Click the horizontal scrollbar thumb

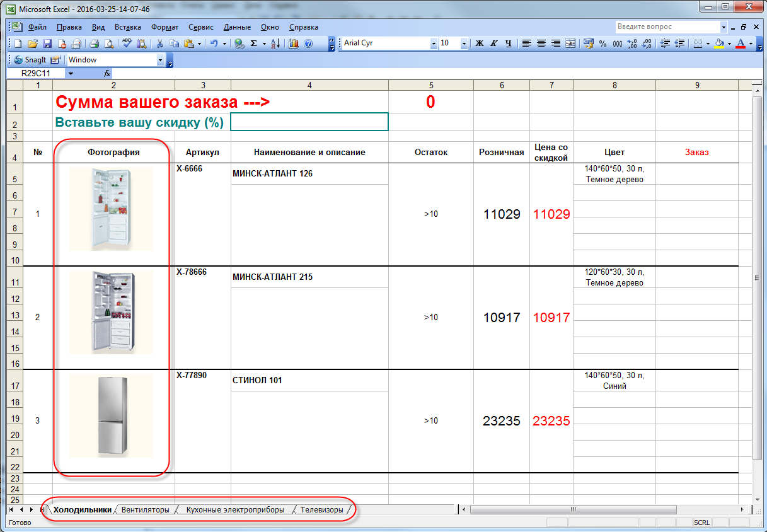pyautogui.click(x=573, y=509)
